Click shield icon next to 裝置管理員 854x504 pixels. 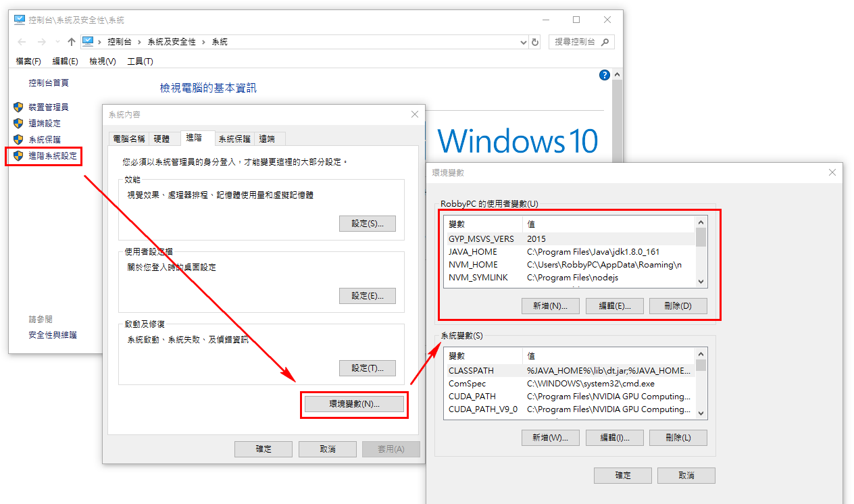(18, 107)
